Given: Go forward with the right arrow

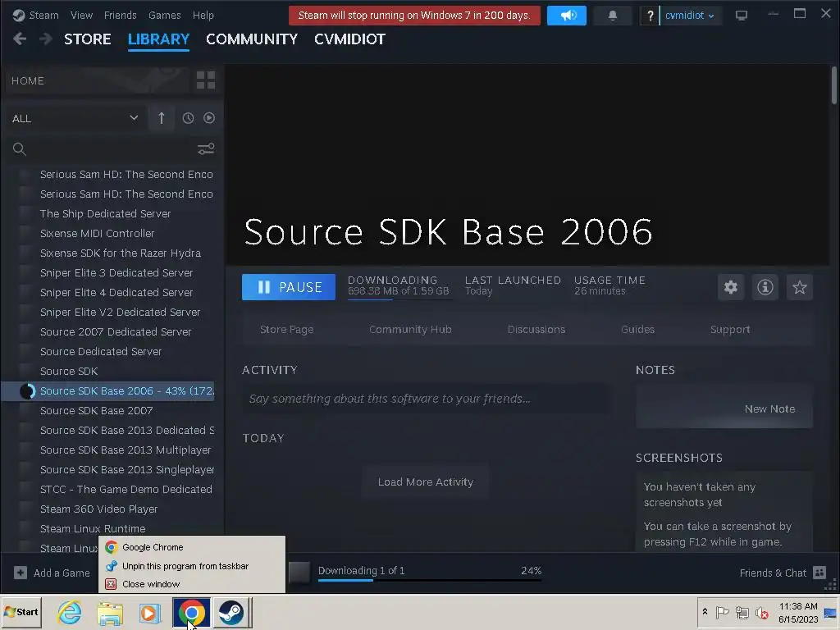Looking at the screenshot, I should tap(46, 39).
